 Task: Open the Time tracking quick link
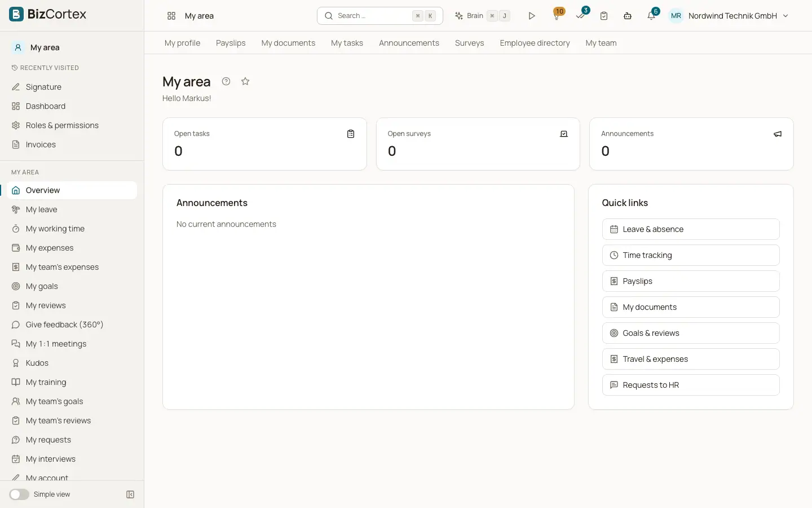[x=691, y=255]
